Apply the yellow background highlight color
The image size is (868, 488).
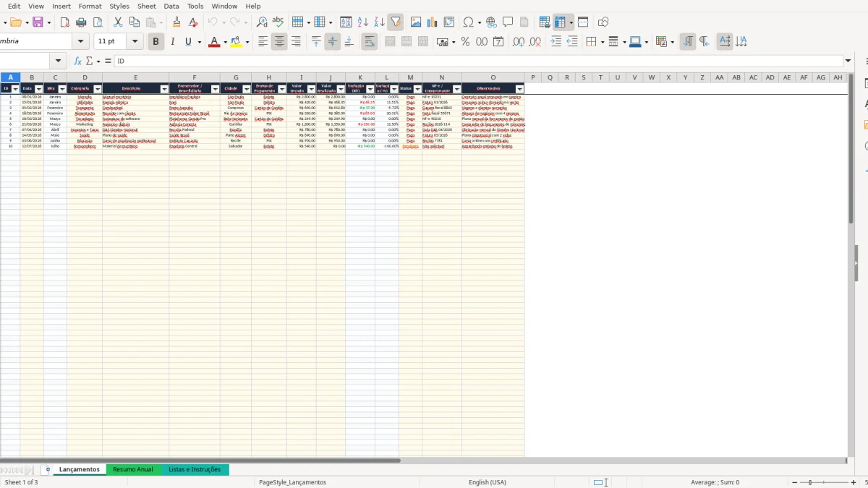click(x=236, y=42)
